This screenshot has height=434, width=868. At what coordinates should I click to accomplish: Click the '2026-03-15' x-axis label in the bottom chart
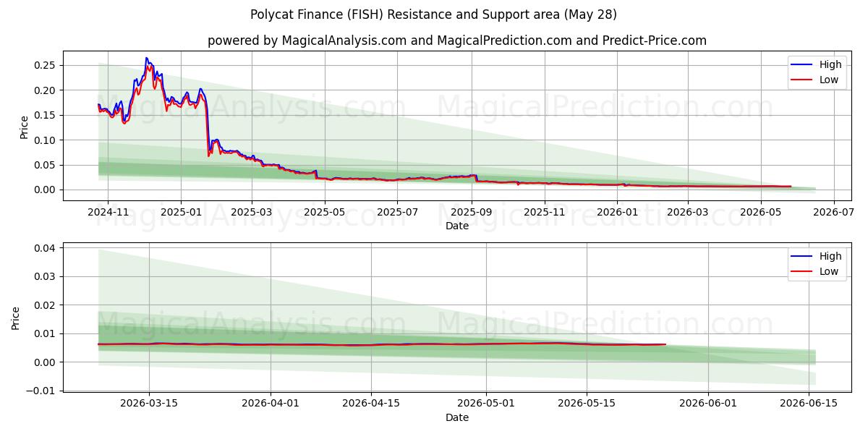(x=149, y=404)
